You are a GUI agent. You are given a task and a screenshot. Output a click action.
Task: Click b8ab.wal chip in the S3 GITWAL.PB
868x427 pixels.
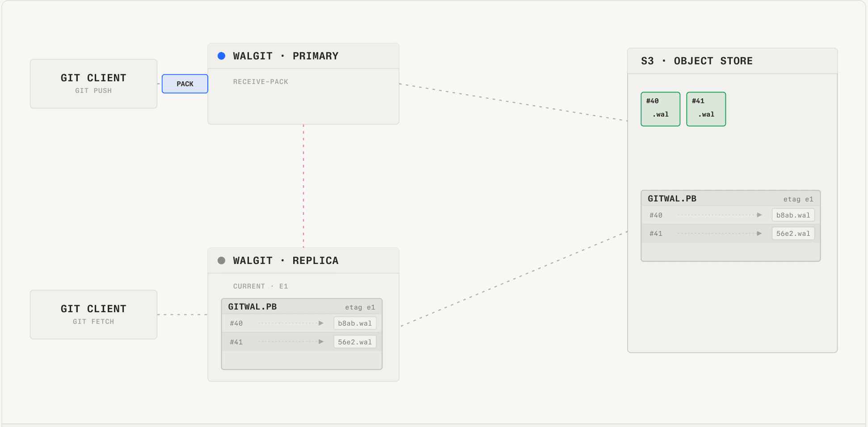[x=793, y=215]
